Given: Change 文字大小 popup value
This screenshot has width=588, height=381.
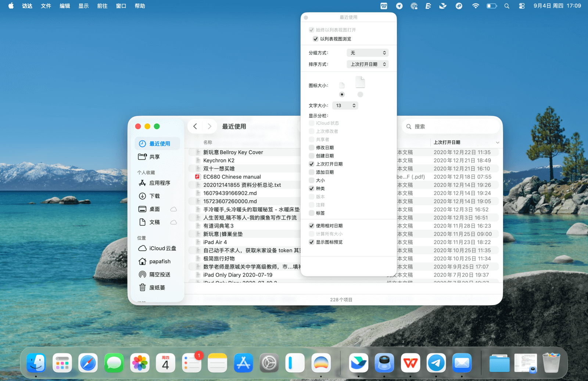Looking at the screenshot, I should (x=345, y=106).
